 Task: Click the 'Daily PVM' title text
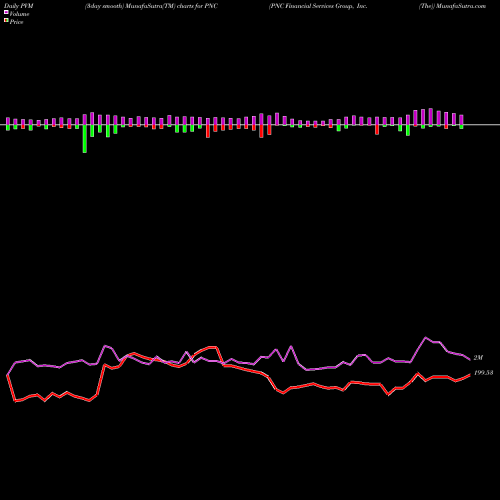point(19,6)
